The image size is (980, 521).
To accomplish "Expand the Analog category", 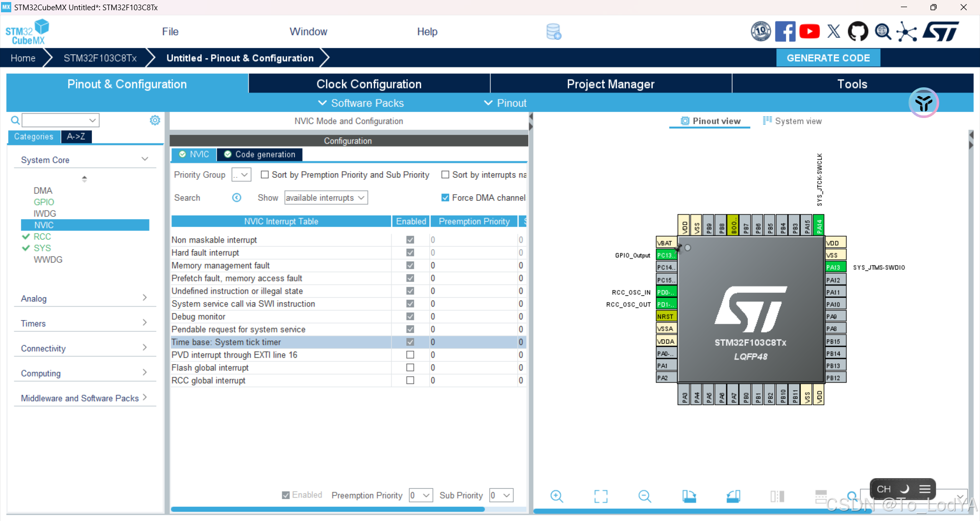I will click(84, 298).
